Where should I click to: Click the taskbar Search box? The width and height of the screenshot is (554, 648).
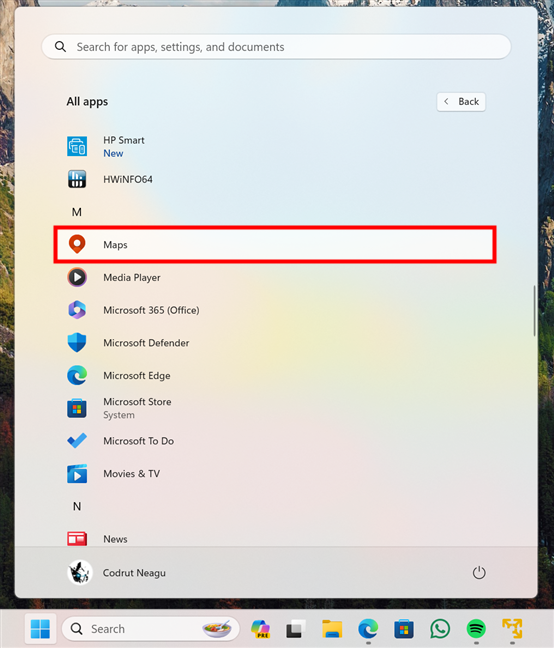pyautogui.click(x=151, y=629)
